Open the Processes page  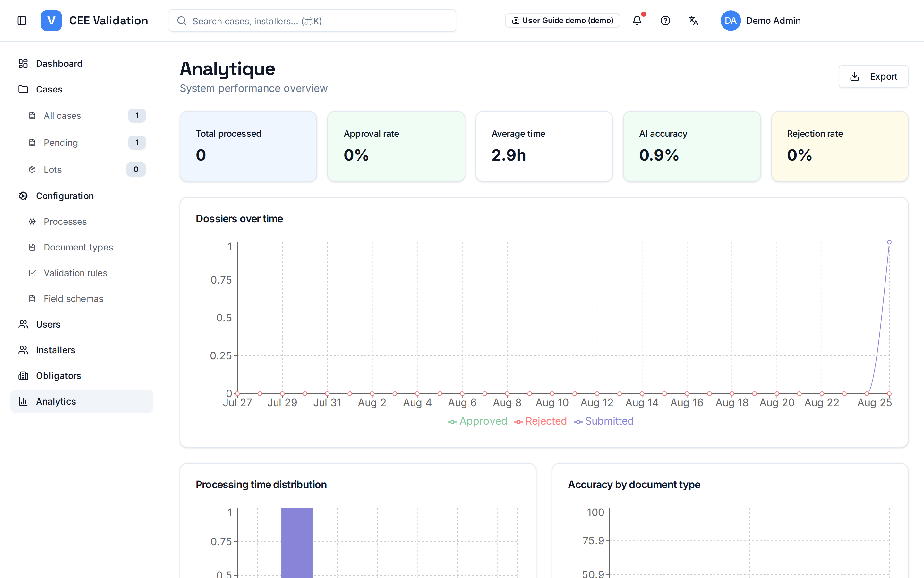(x=87, y=222)
